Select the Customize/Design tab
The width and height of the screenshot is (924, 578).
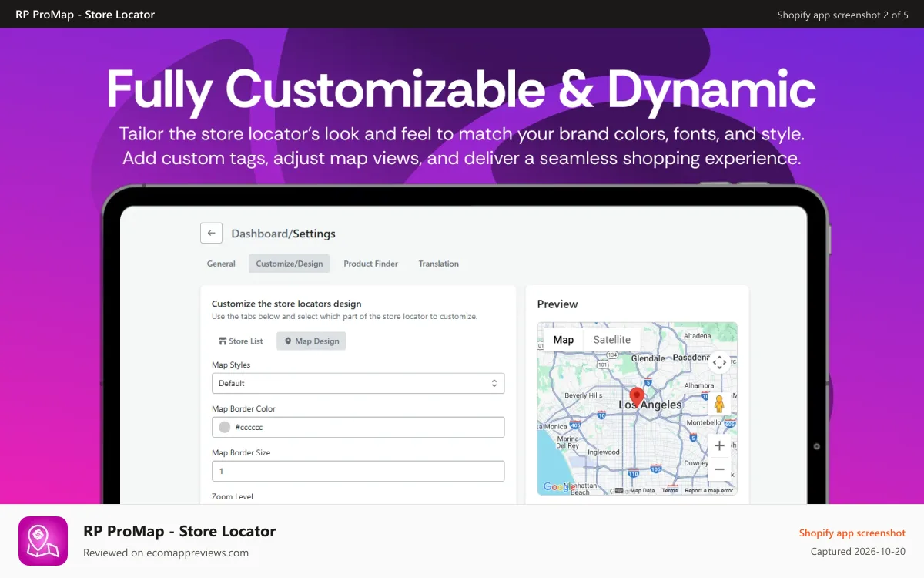point(290,264)
